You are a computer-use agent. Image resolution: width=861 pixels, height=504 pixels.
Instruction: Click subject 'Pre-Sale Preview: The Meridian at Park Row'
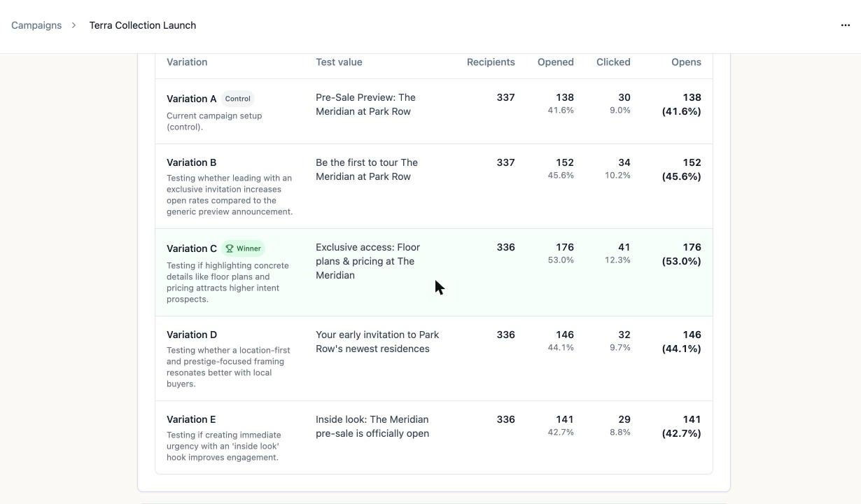365,104
